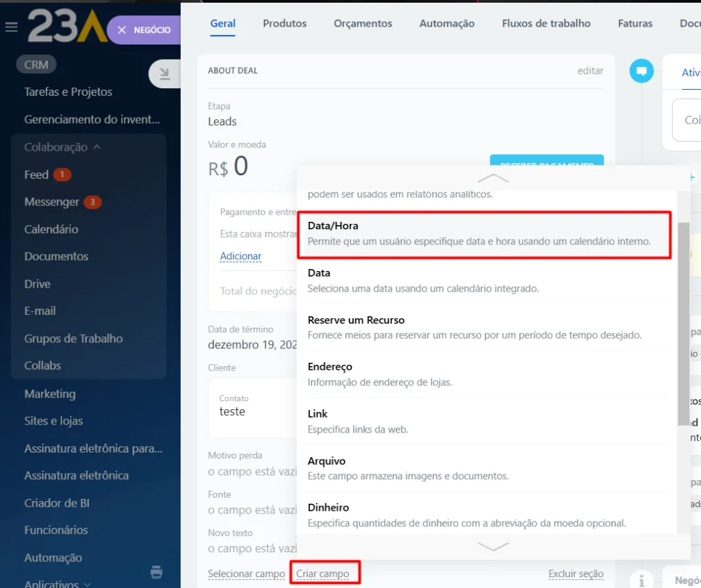Click editar in About Deal section
This screenshot has width=701, height=588.
click(590, 71)
